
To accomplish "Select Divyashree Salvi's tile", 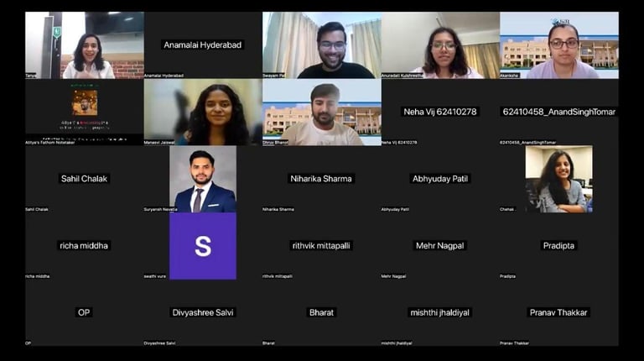I will click(203, 313).
